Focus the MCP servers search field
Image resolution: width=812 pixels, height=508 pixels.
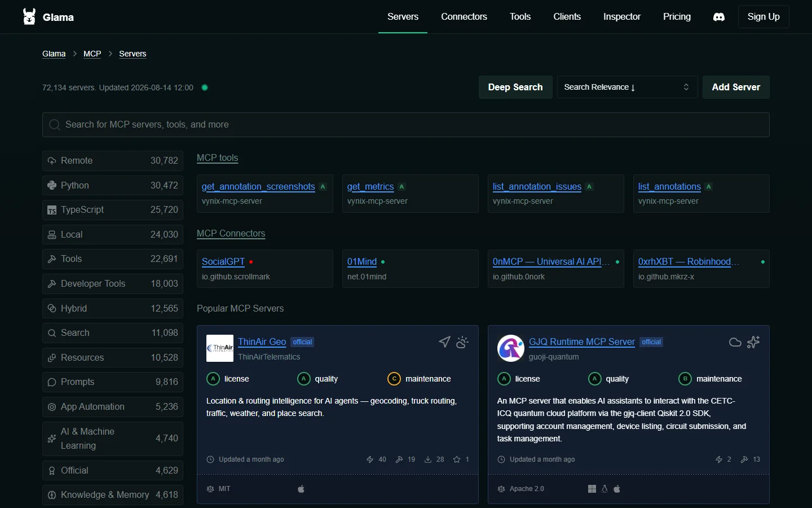[x=406, y=125]
